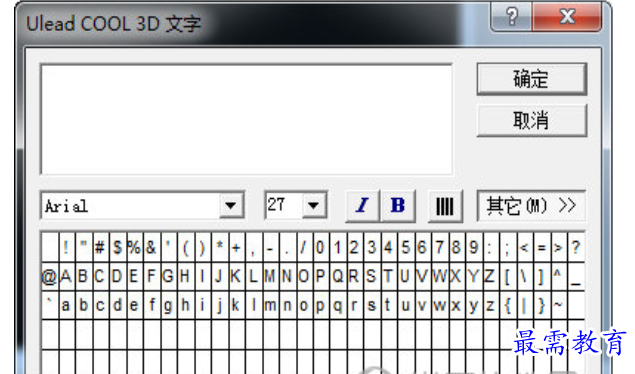Toggle bold text formatting
Viewport: 635px width, 374px height.
tap(398, 205)
